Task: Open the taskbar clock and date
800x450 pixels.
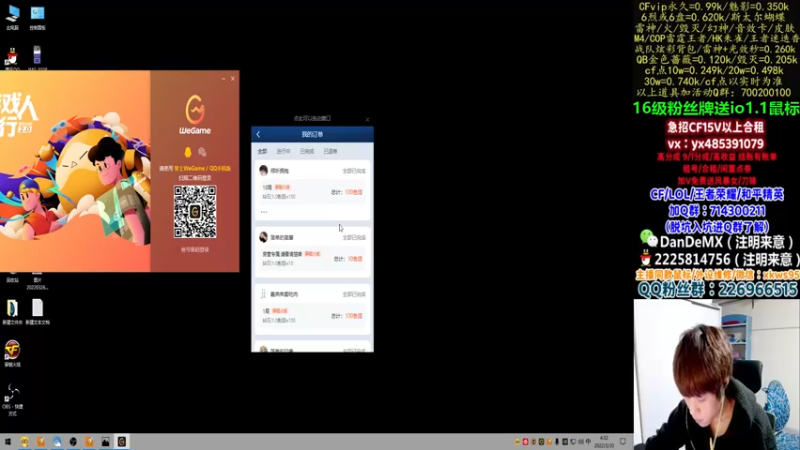Action: (604, 442)
